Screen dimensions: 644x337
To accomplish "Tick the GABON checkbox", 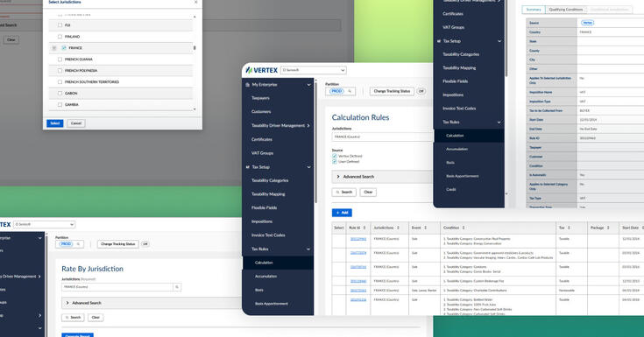I will [60, 93].
